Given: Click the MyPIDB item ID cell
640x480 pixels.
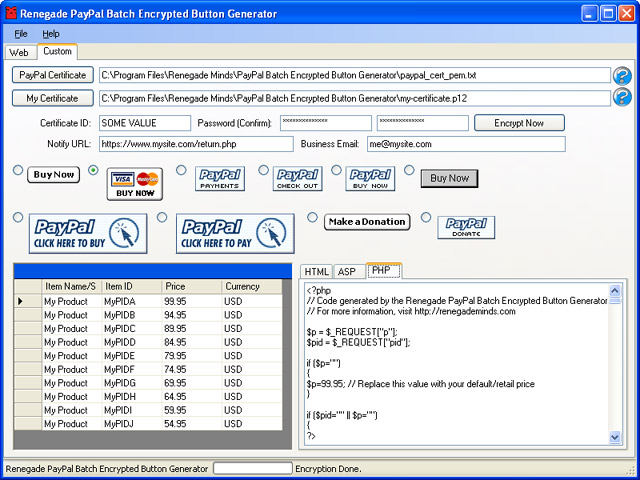Looking at the screenshot, I should (x=132, y=315).
